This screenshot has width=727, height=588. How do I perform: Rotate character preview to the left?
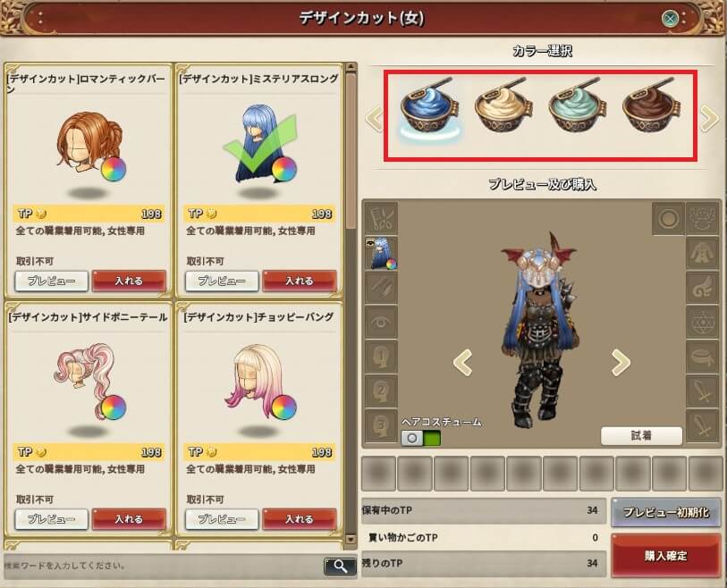(x=462, y=362)
